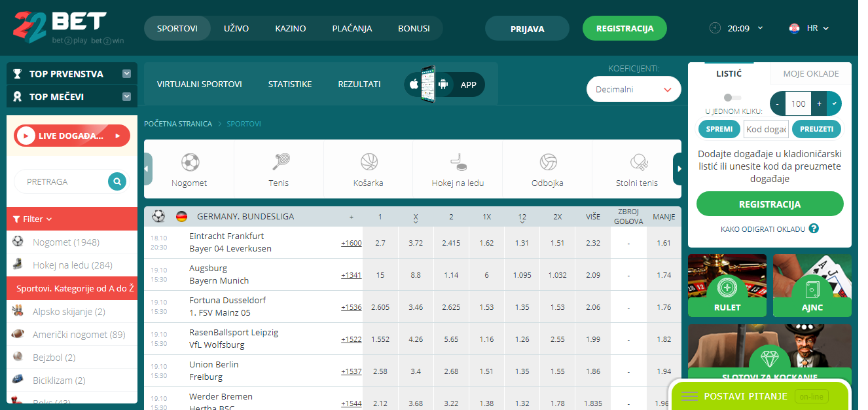
Task: Expand the Top mečevi panel
Action: coord(127,97)
